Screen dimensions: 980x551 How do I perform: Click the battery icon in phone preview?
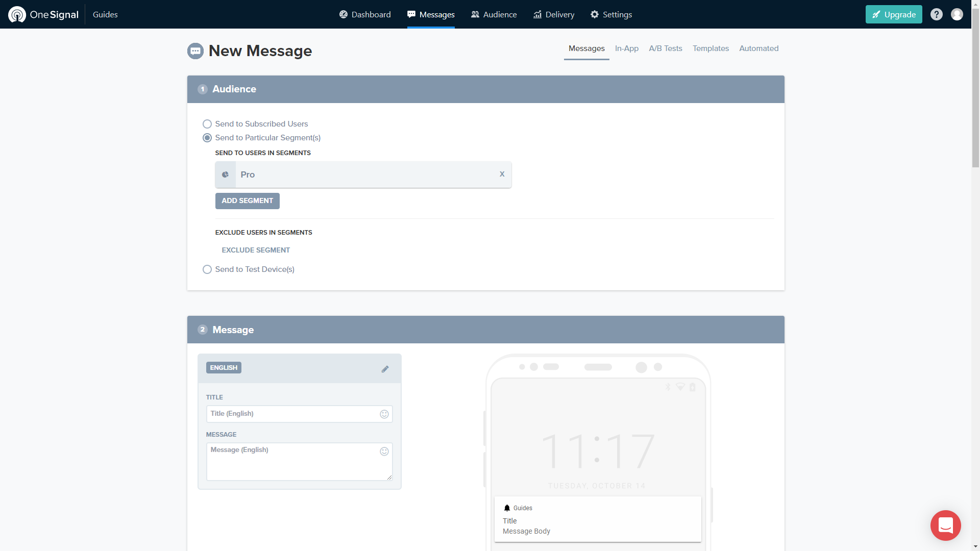693,387
